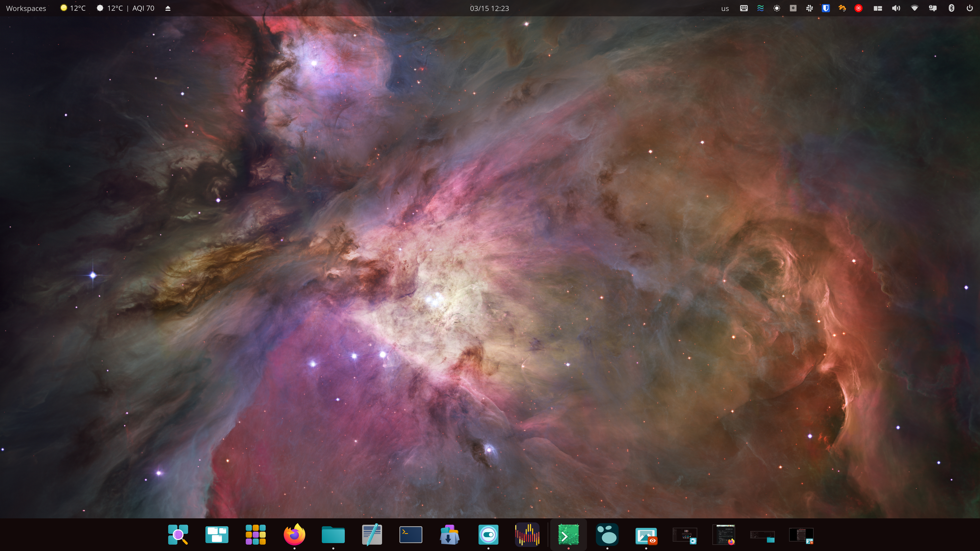Toggle the Bluetooth panel applet

point(951,8)
